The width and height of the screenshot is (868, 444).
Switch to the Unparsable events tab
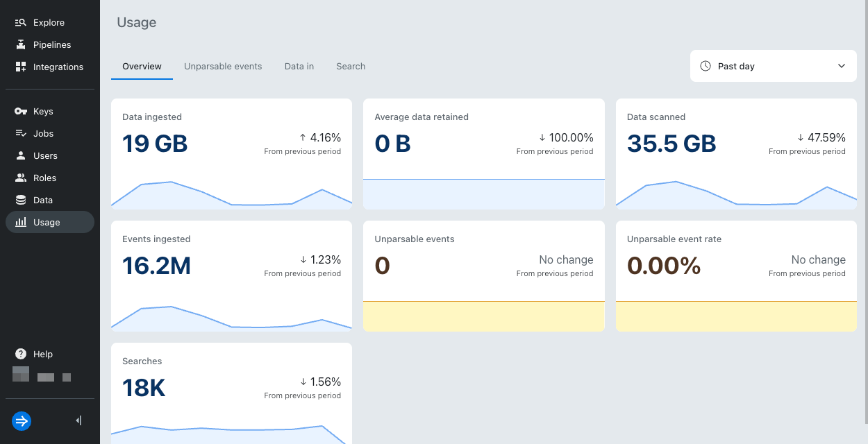tap(223, 67)
